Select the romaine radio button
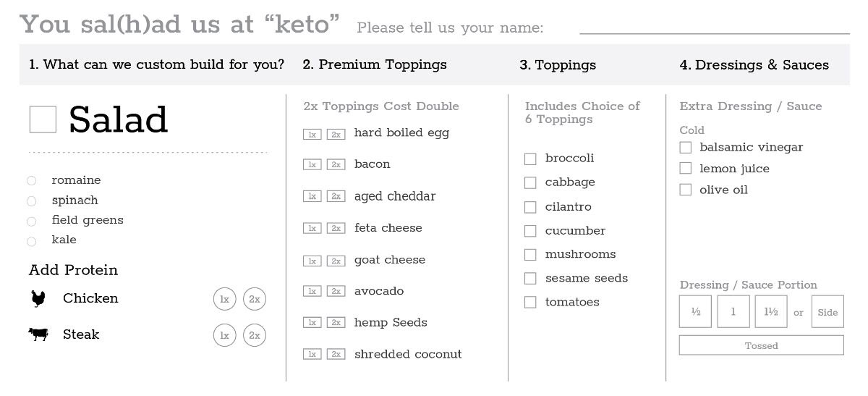Screen dimensions: 868x396 point(31,181)
